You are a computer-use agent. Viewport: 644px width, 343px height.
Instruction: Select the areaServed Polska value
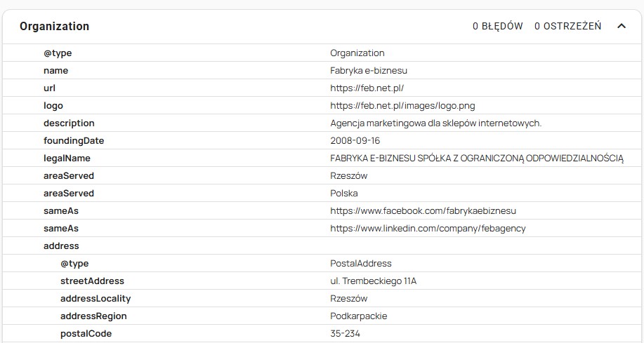click(344, 194)
